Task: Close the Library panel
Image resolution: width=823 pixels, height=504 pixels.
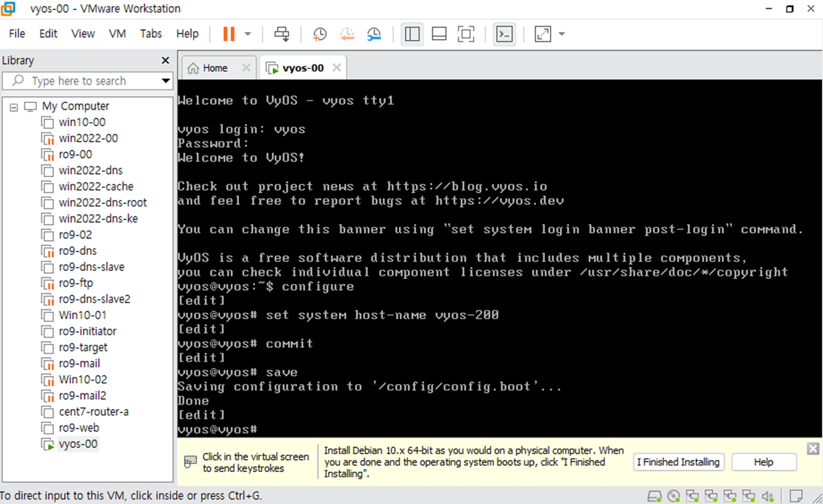Action: click(165, 60)
